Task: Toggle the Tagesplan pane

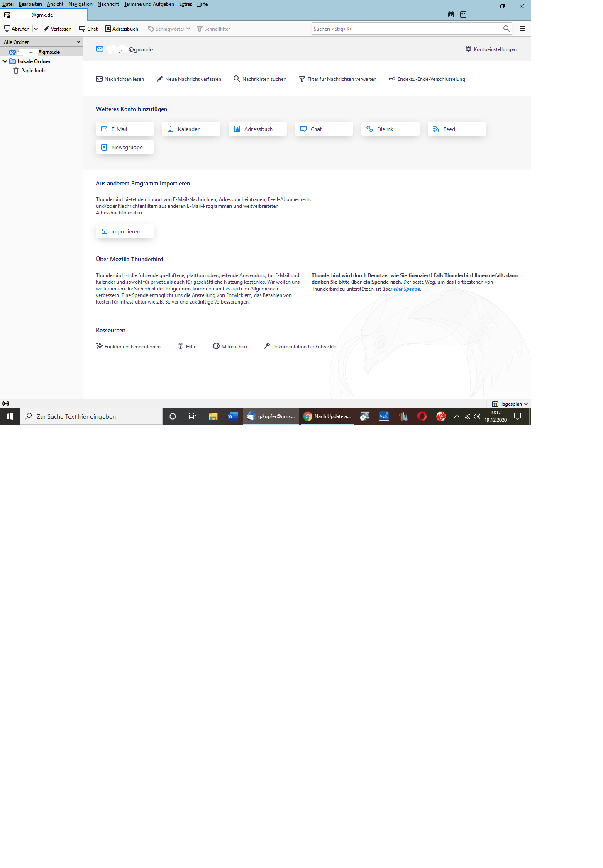Action: (510, 404)
